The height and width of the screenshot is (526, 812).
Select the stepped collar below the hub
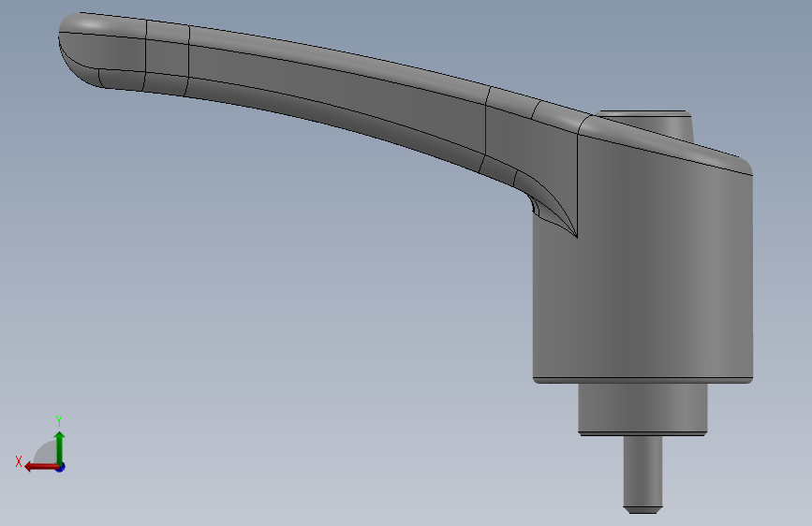pyautogui.click(x=642, y=409)
